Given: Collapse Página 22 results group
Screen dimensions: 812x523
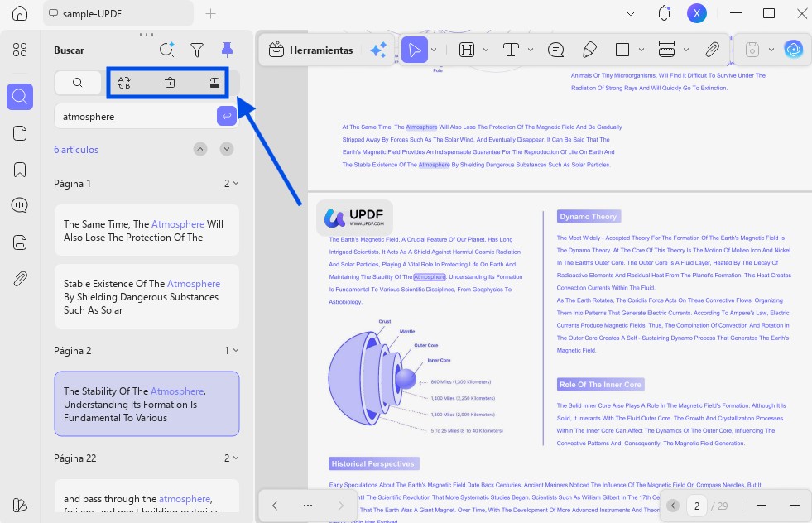Looking at the screenshot, I should point(236,458).
